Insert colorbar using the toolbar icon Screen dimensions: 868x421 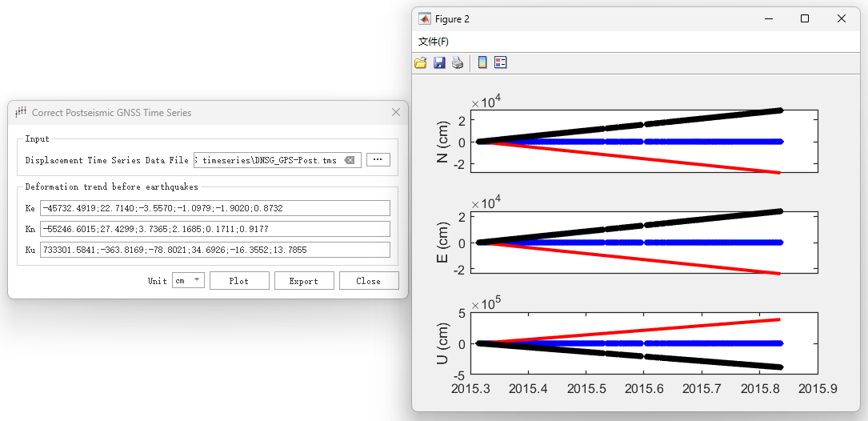482,62
